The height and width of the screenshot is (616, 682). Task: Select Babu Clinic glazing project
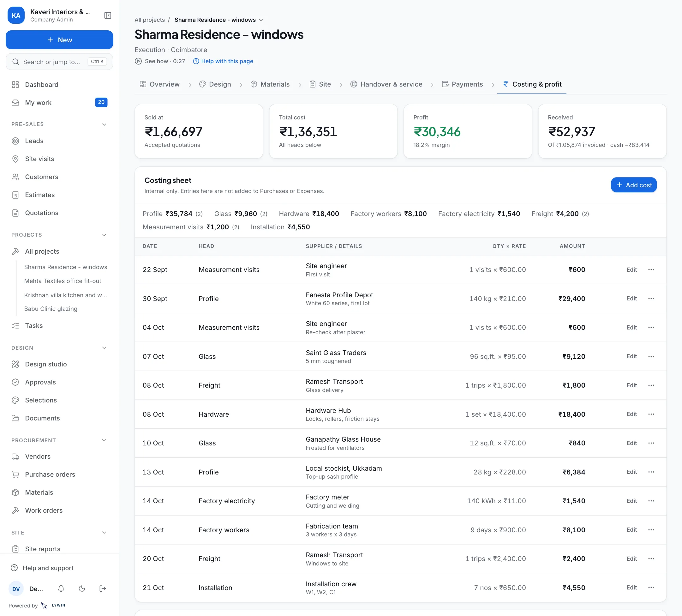[51, 309]
